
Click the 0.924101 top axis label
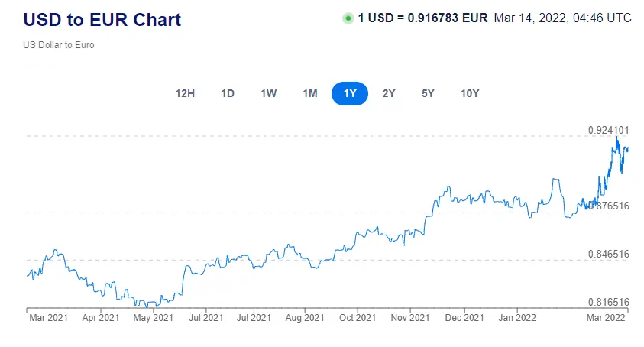pos(608,131)
